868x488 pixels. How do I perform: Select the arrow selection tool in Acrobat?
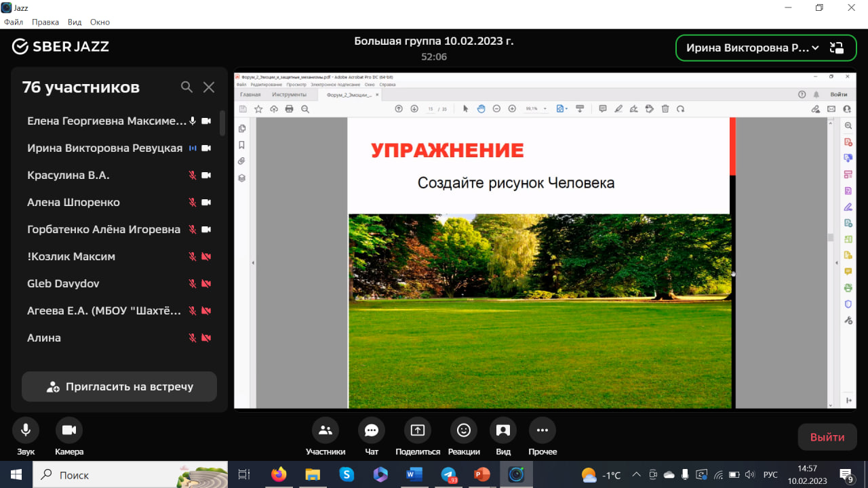click(465, 108)
